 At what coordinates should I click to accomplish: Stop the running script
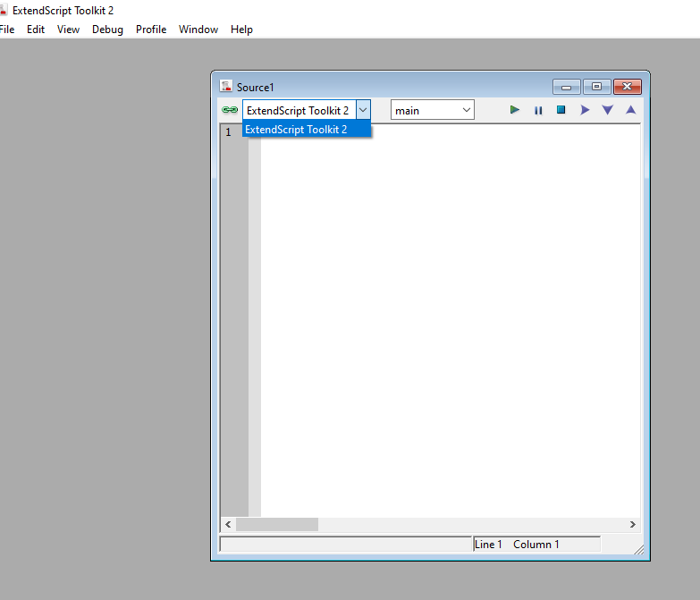pyautogui.click(x=561, y=110)
